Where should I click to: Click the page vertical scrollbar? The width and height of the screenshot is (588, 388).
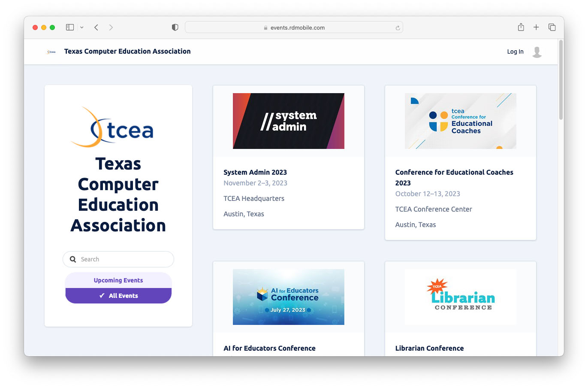click(561, 80)
